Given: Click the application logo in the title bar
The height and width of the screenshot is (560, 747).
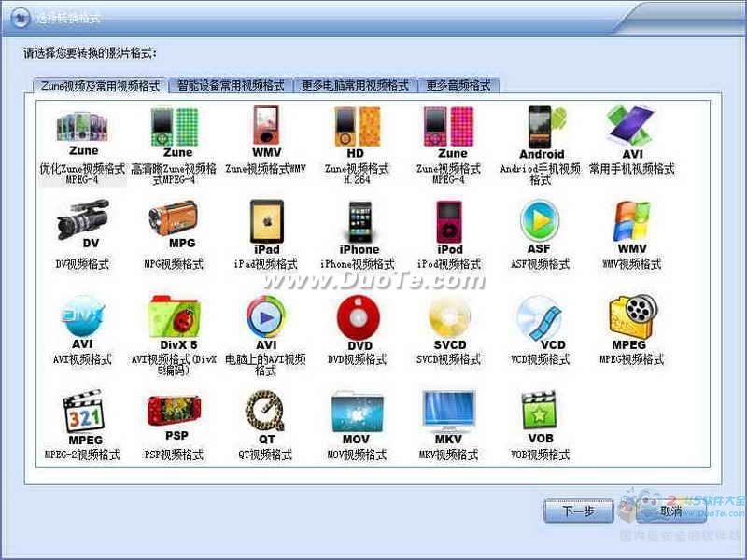Looking at the screenshot, I should tap(20, 19).
